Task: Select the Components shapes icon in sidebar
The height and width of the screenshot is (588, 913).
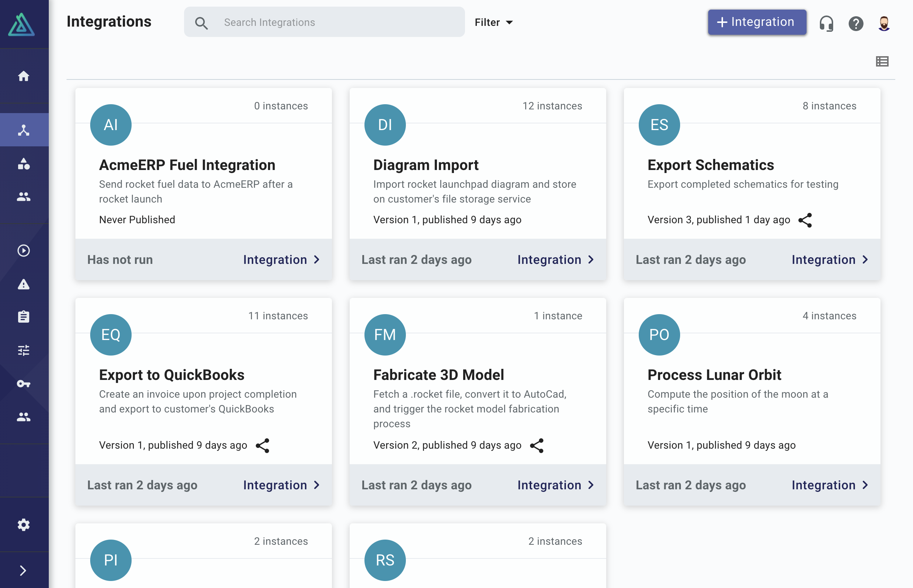Action: (24, 164)
